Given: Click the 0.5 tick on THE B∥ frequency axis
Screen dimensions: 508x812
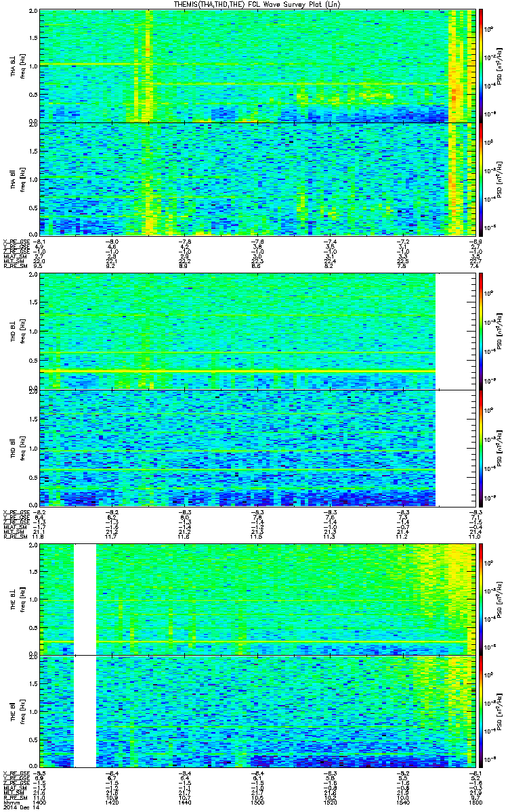Looking at the screenshot, I should point(33,740).
